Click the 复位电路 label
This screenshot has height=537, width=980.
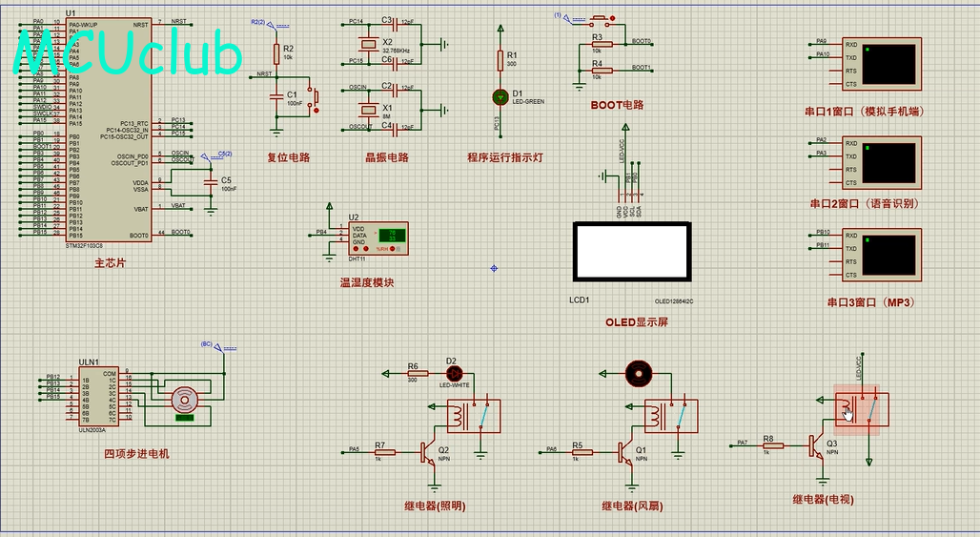click(x=289, y=157)
